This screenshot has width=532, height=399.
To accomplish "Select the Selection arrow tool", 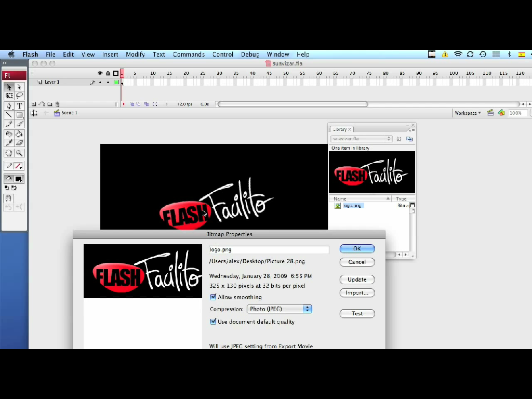I will pyautogui.click(x=9, y=87).
